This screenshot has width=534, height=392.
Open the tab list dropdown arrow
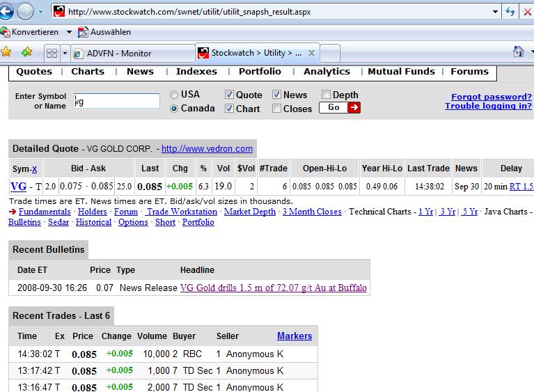pos(65,53)
